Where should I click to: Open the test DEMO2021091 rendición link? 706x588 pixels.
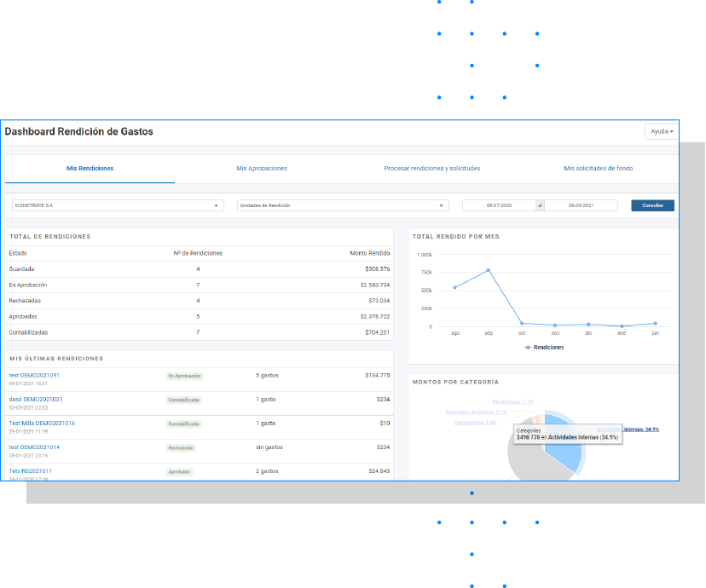pos(34,375)
